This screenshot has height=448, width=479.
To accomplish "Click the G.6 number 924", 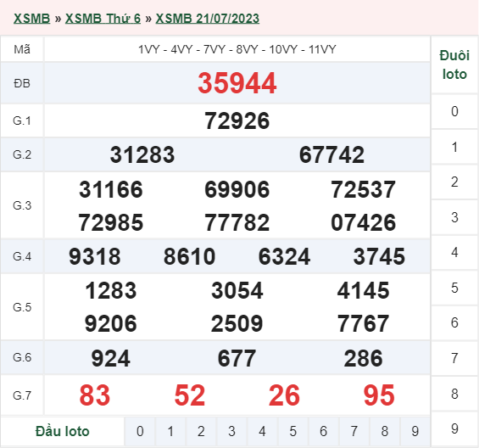I will pyautogui.click(x=111, y=358).
